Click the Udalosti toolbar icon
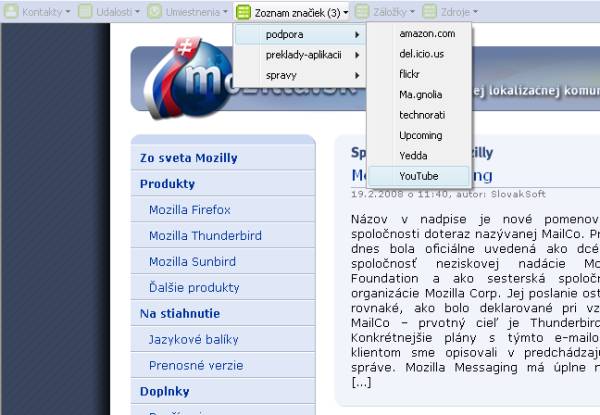The image size is (600, 415). pyautogui.click(x=85, y=11)
